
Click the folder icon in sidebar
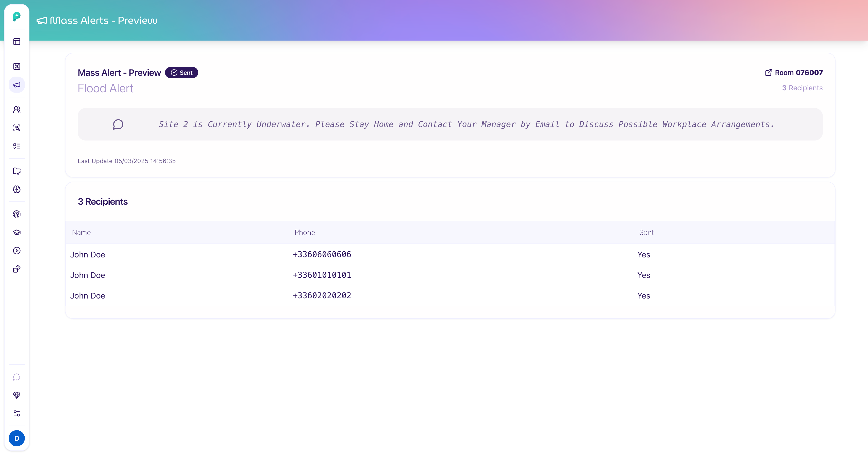16,171
